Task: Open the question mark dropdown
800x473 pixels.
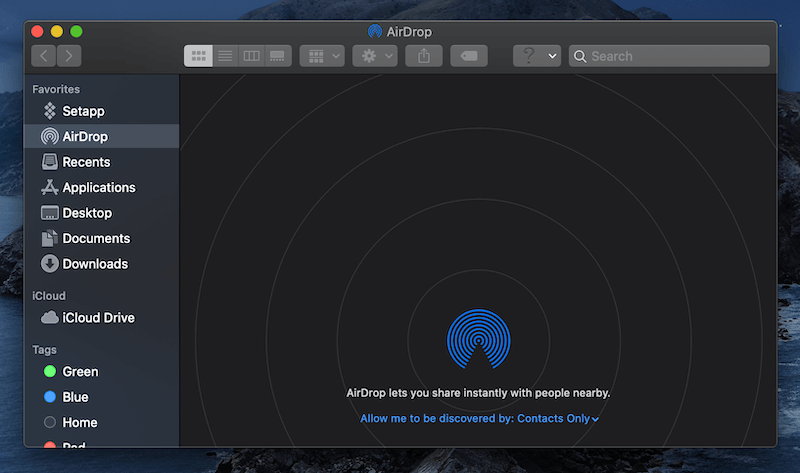Action: pos(537,56)
